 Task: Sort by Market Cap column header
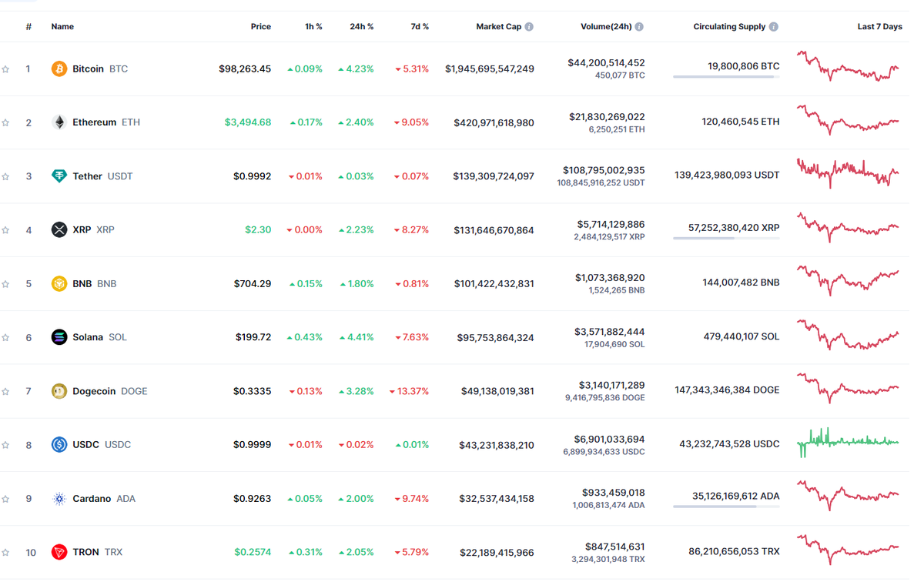click(x=498, y=26)
